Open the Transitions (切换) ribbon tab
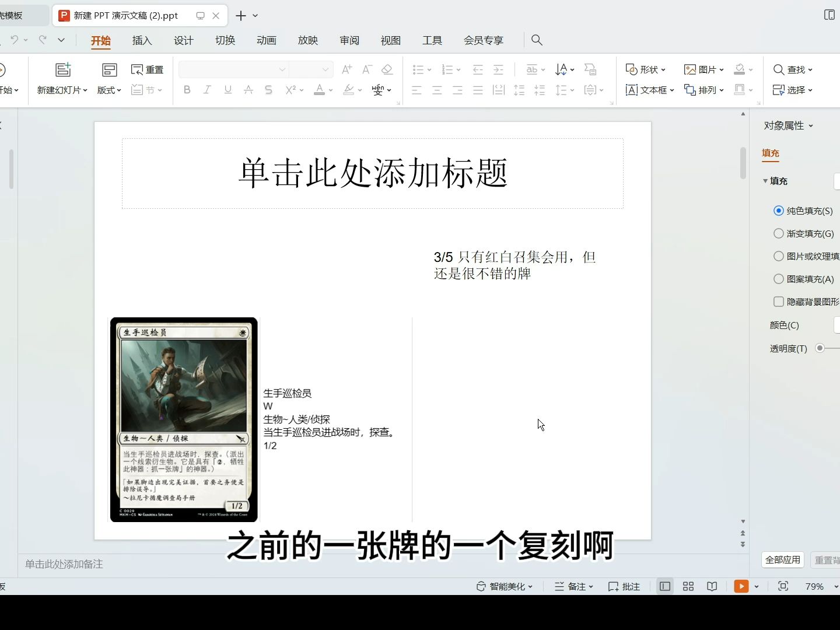The image size is (840, 630). point(225,40)
